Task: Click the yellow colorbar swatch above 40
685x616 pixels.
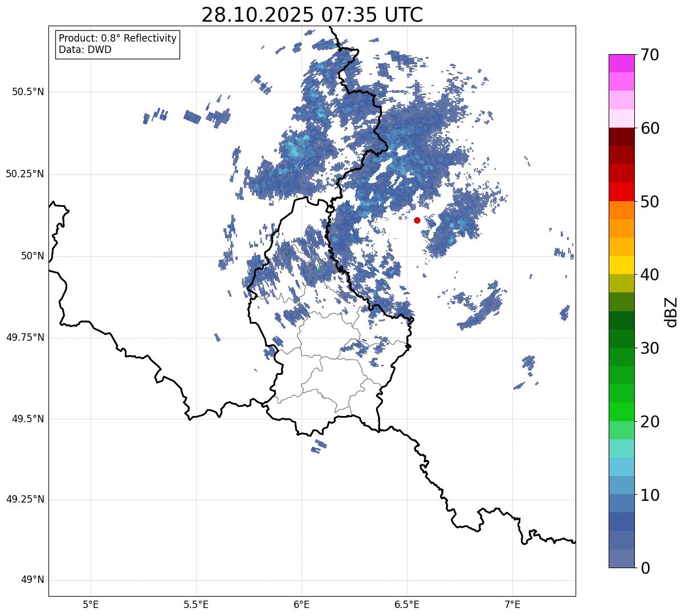Action: 622,265
